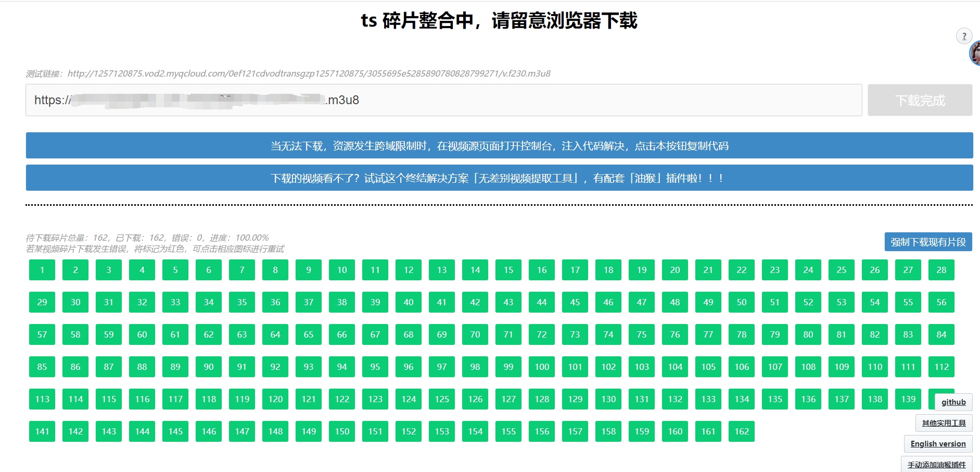Screen dimensions: 980x472
Task: Click segment tile number 141
Action: point(42,431)
